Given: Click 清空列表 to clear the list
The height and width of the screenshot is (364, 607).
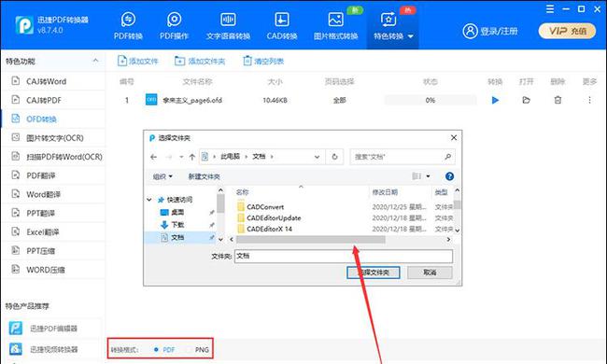Looking at the screenshot, I should (263, 61).
